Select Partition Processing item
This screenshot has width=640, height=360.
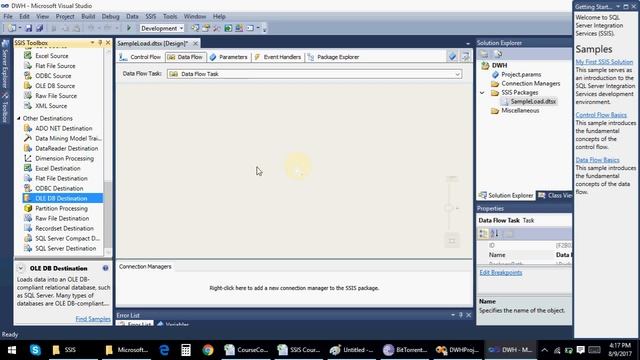[61, 208]
